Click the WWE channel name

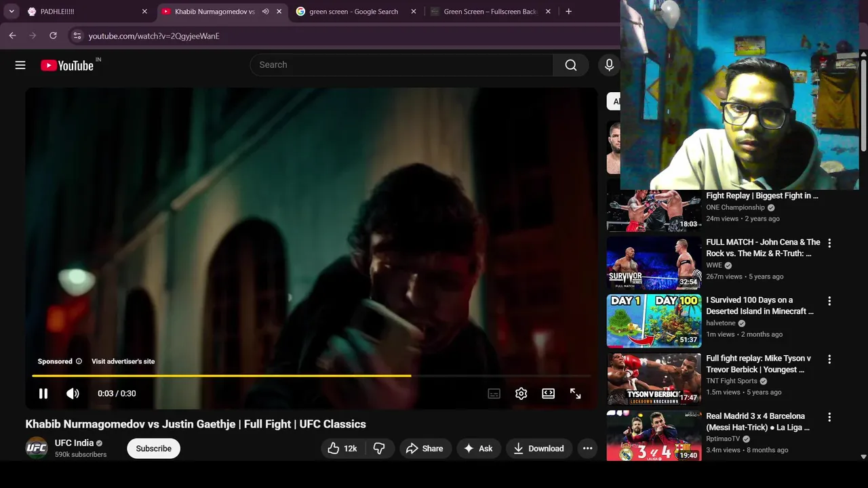714,265
